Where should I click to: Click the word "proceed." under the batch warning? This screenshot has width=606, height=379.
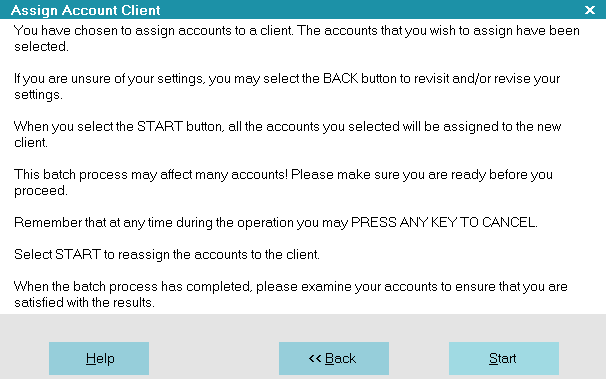point(41,191)
